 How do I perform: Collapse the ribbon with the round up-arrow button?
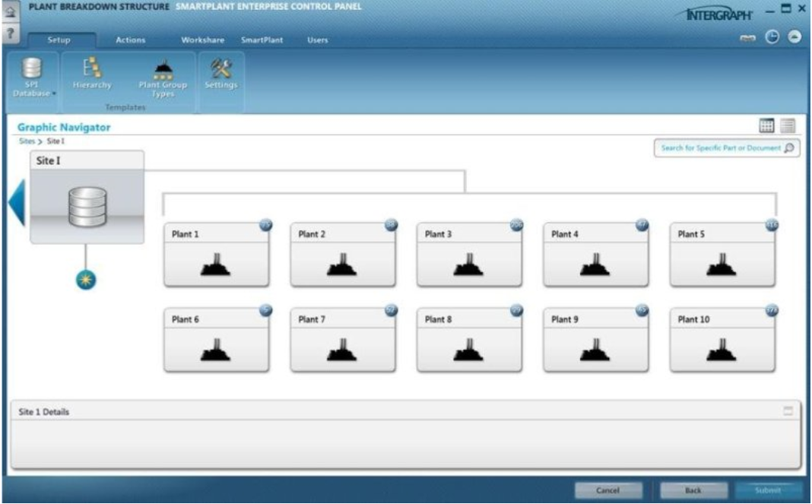point(795,36)
